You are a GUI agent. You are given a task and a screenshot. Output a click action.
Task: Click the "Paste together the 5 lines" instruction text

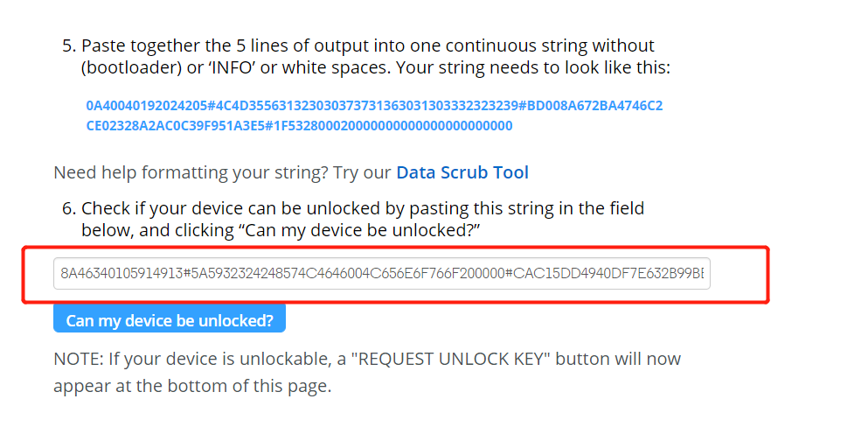tap(368, 57)
